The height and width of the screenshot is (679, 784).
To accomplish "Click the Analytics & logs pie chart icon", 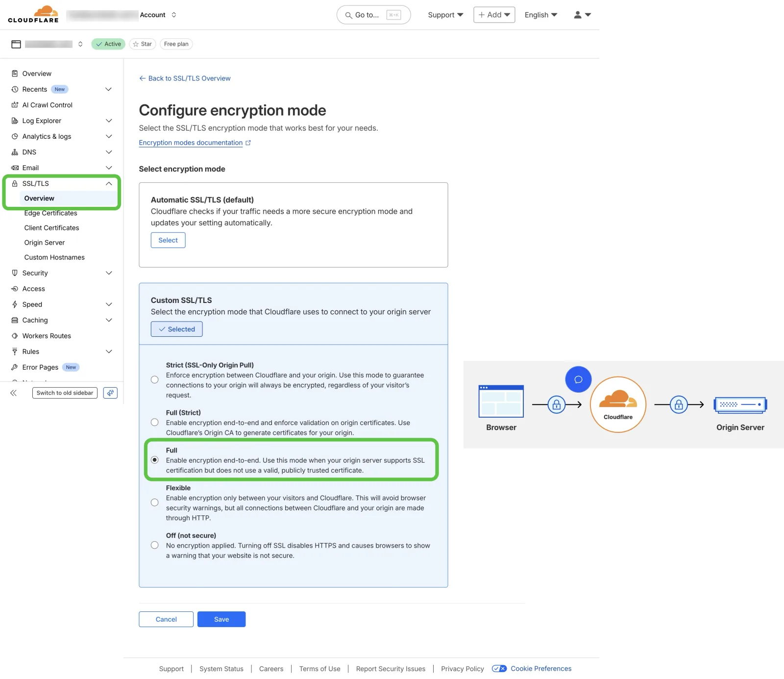I will (15, 136).
